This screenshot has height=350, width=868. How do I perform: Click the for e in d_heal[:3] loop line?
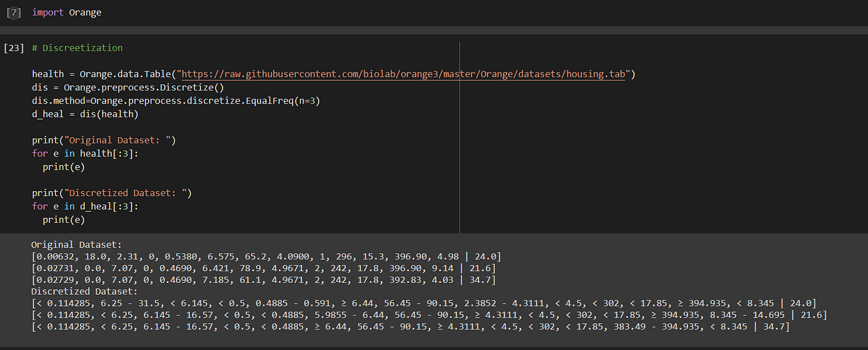pyautogui.click(x=86, y=206)
